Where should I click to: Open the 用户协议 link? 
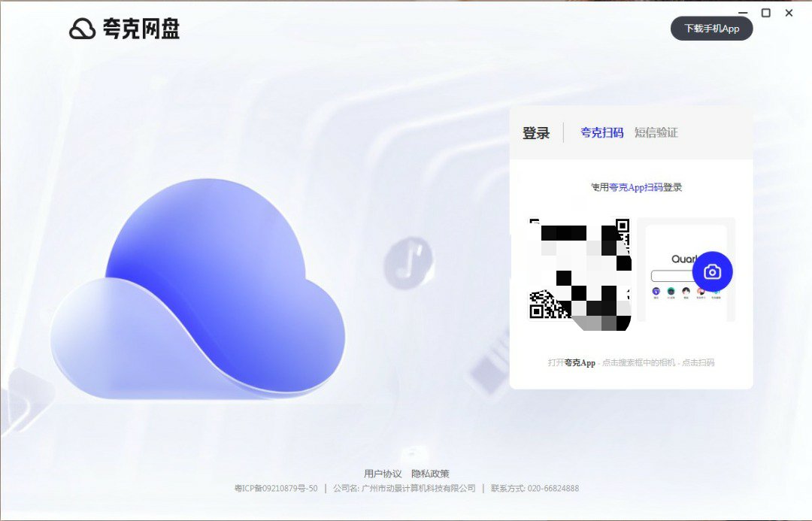(383, 474)
